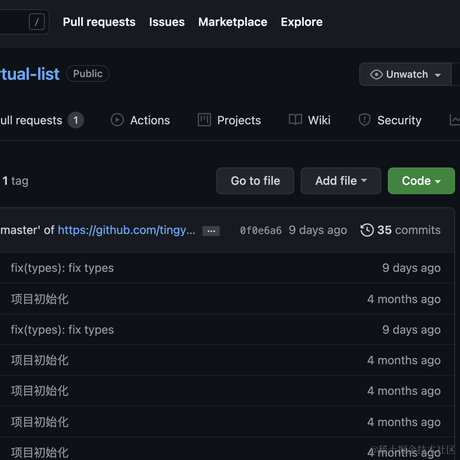The width and height of the screenshot is (460, 460).
Task: Toggle Unwatch eye for this repository
Action: [x=376, y=74]
